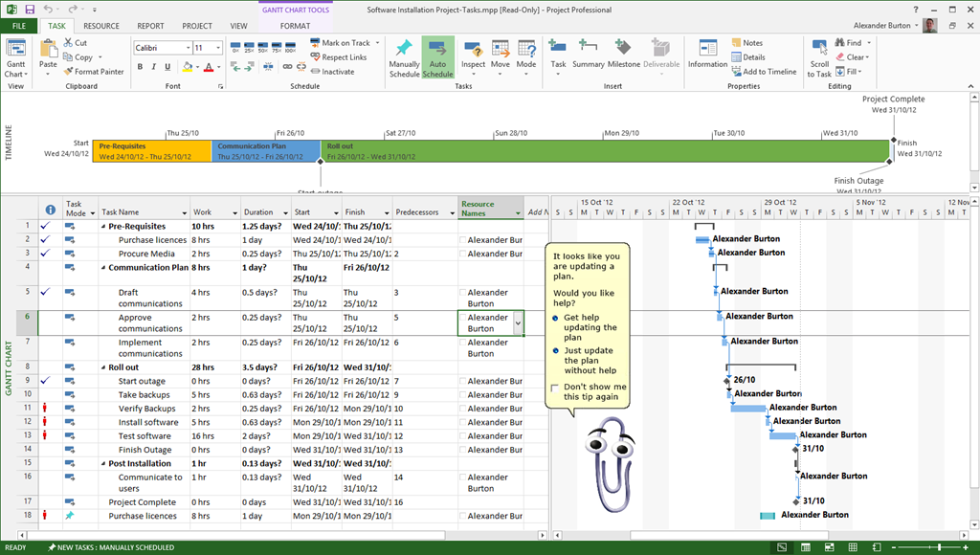The width and height of the screenshot is (980, 555).
Task: Click Scroll to Task
Action: tap(819, 58)
